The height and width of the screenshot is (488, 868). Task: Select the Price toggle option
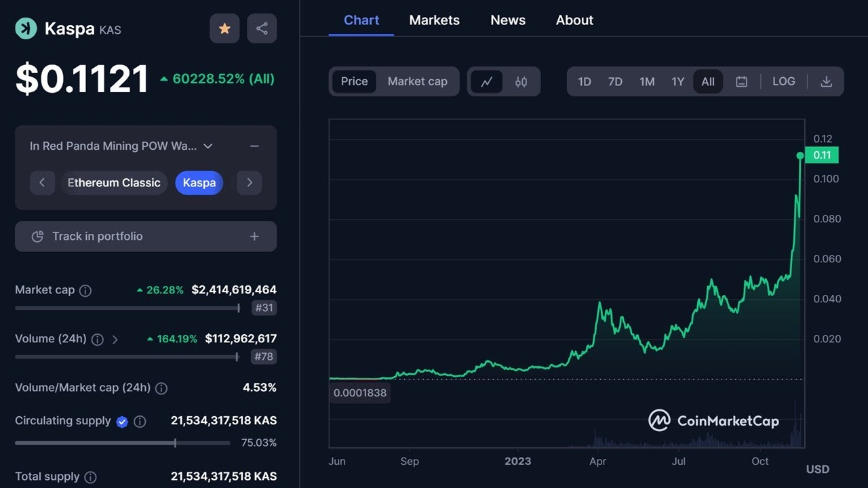click(x=354, y=81)
